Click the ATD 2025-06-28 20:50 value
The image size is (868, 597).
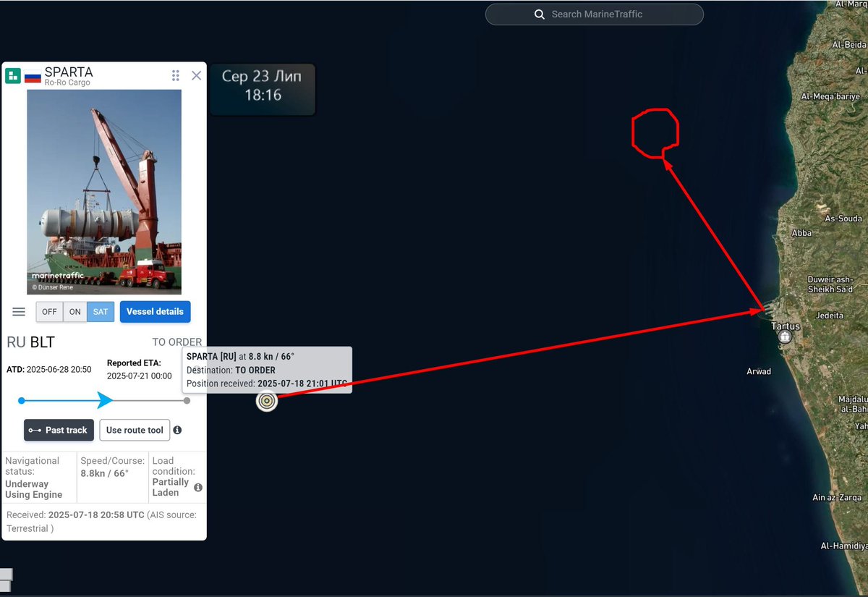click(x=59, y=369)
